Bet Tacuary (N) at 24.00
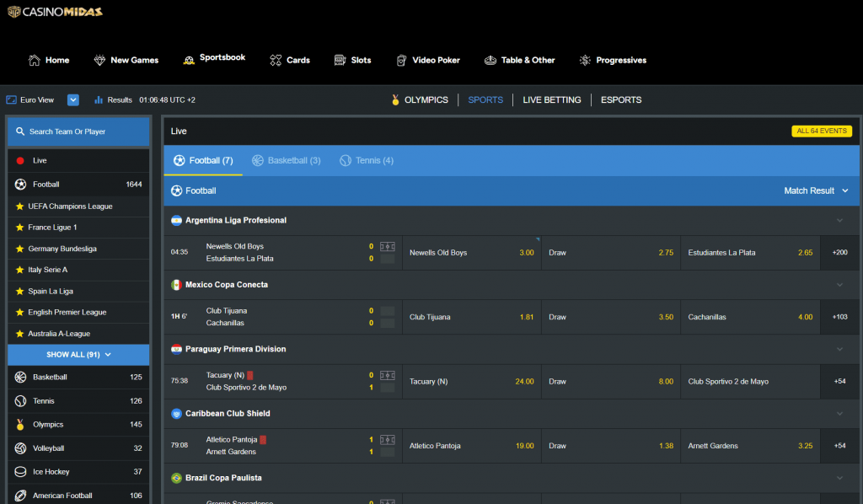The height and width of the screenshot is (504, 863). click(472, 381)
